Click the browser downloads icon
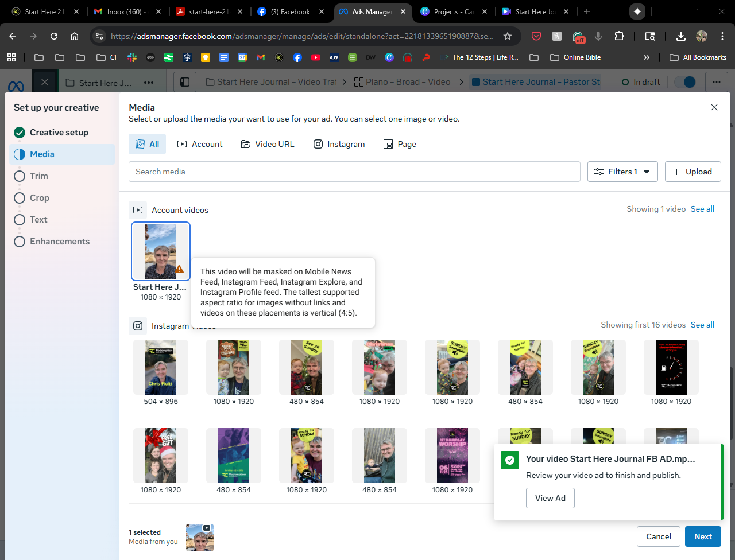Image resolution: width=735 pixels, height=560 pixels. tap(680, 36)
